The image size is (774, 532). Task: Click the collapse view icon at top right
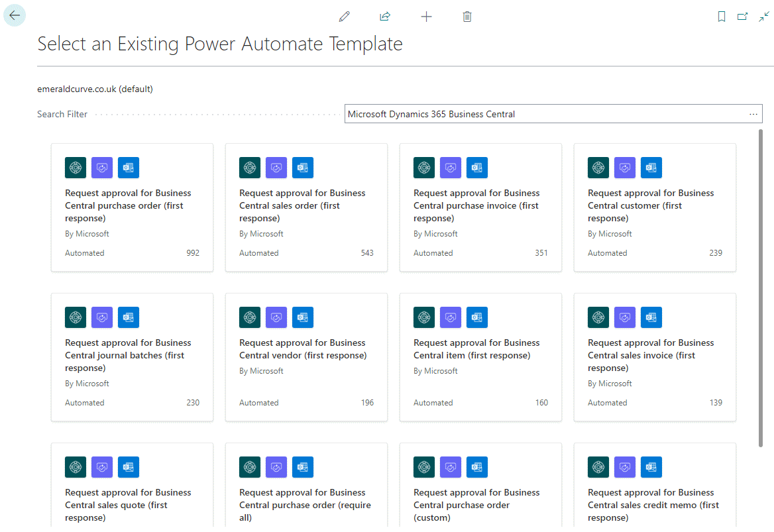tap(764, 16)
